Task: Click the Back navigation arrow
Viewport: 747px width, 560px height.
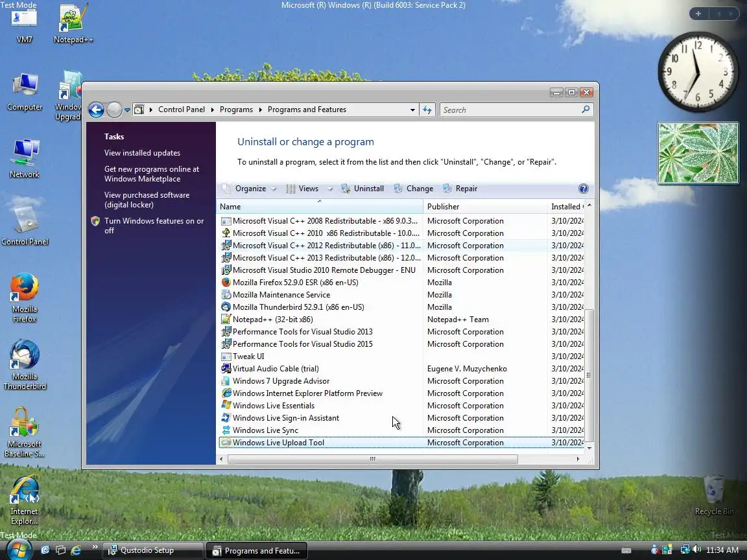Action: tap(96, 110)
